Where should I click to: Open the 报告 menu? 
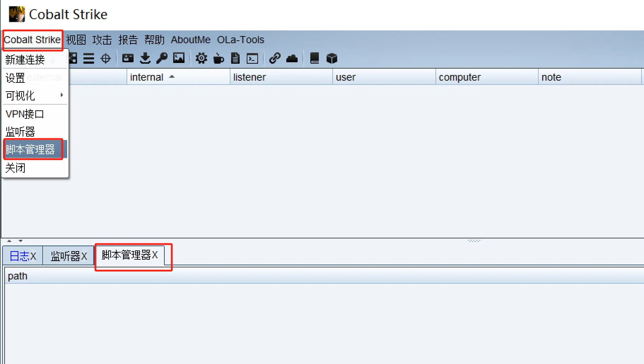(x=128, y=40)
